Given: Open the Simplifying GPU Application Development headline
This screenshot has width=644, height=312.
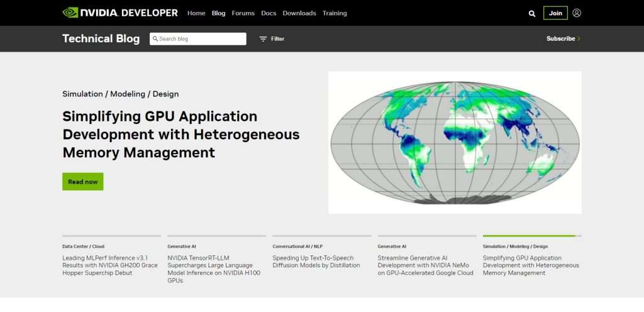Looking at the screenshot, I should pyautogui.click(x=181, y=135).
